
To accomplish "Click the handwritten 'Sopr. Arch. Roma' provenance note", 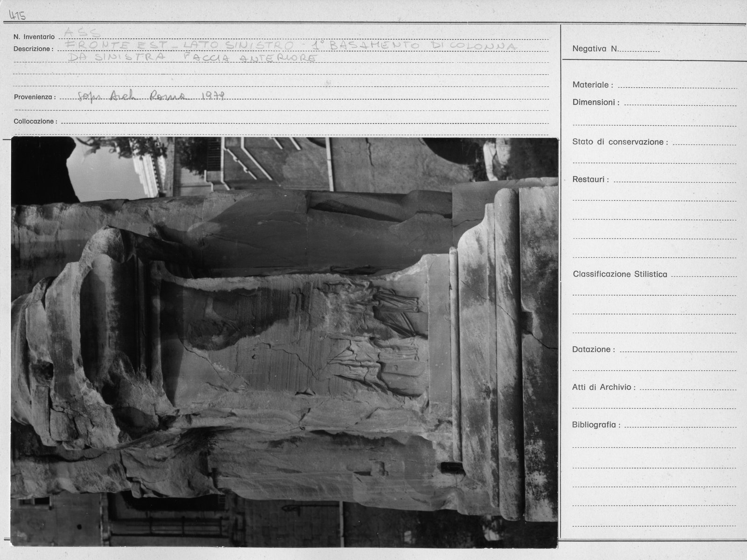I will click(x=153, y=96).
